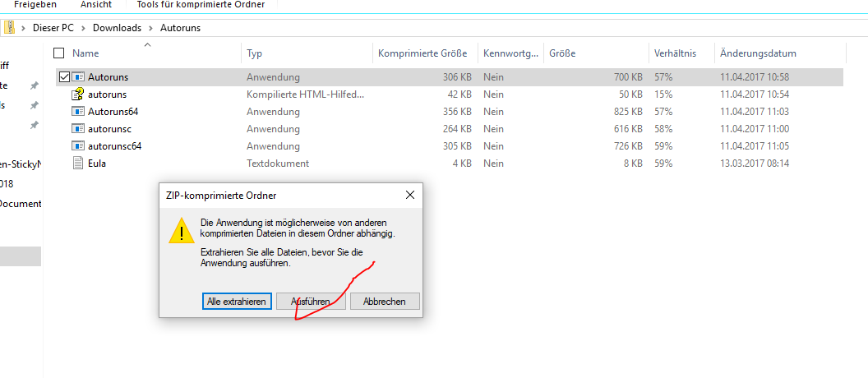Sort by the Verhältnis column header
868x378 pixels.
click(676, 53)
